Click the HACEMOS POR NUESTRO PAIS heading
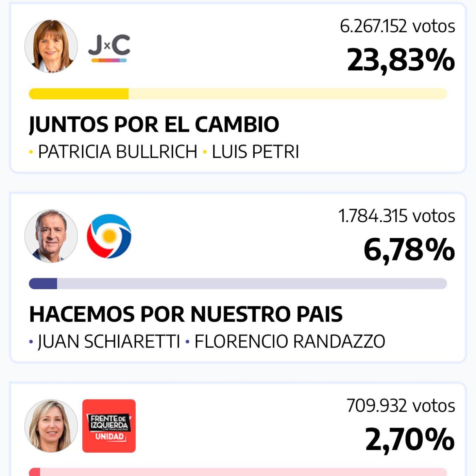Viewport: 476px width, 476px height. [186, 314]
